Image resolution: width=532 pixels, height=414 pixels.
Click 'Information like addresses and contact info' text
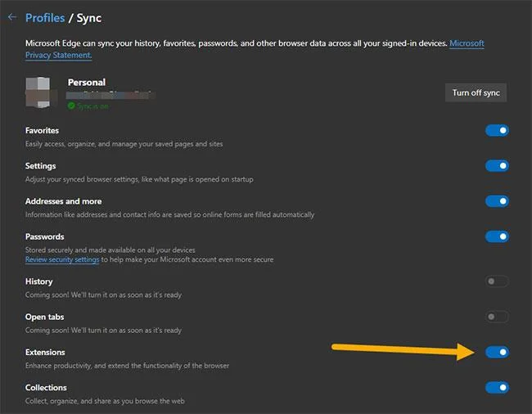click(x=169, y=214)
